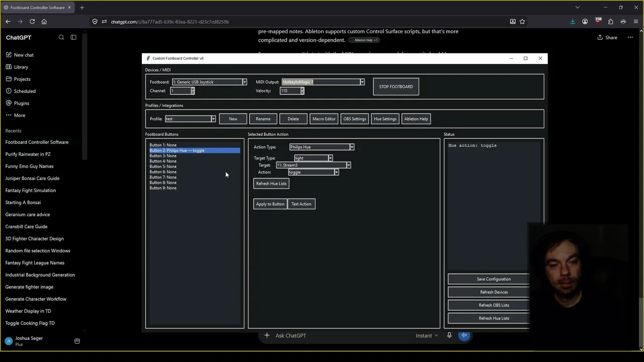Reload the ChatGPT page
Image resolution: width=644 pixels, height=362 pixels.
point(32,22)
